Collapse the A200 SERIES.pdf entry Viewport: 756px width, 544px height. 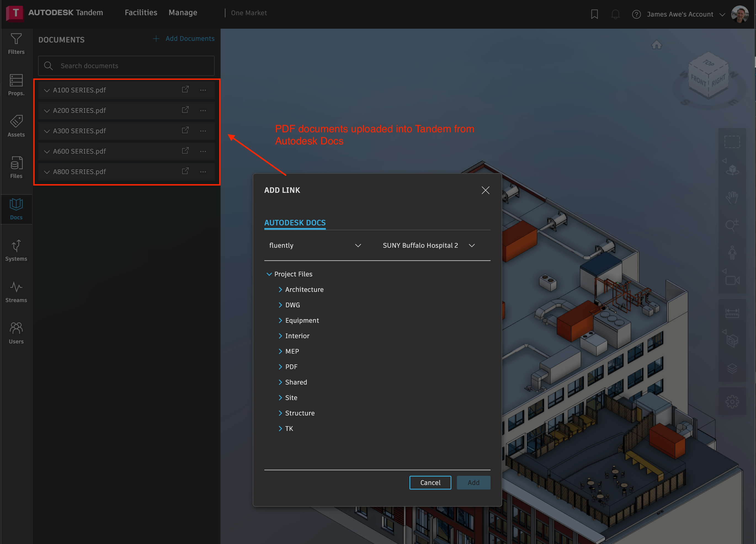point(47,111)
